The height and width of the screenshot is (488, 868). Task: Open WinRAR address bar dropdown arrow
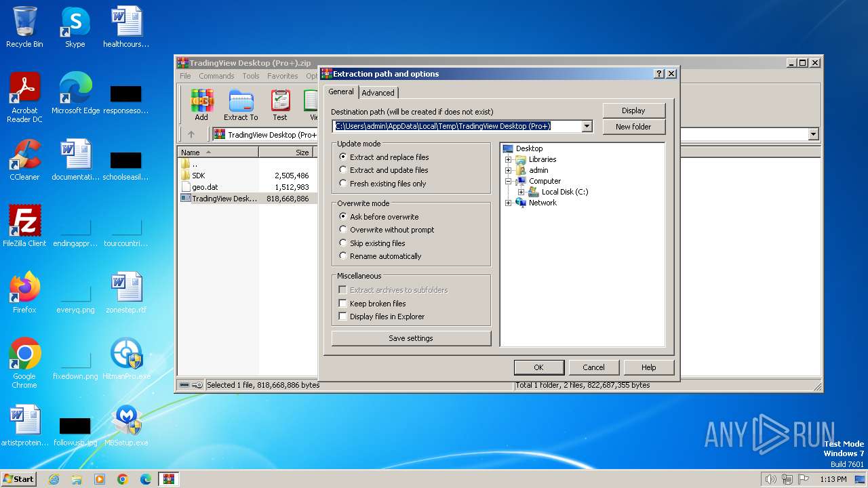coord(814,134)
